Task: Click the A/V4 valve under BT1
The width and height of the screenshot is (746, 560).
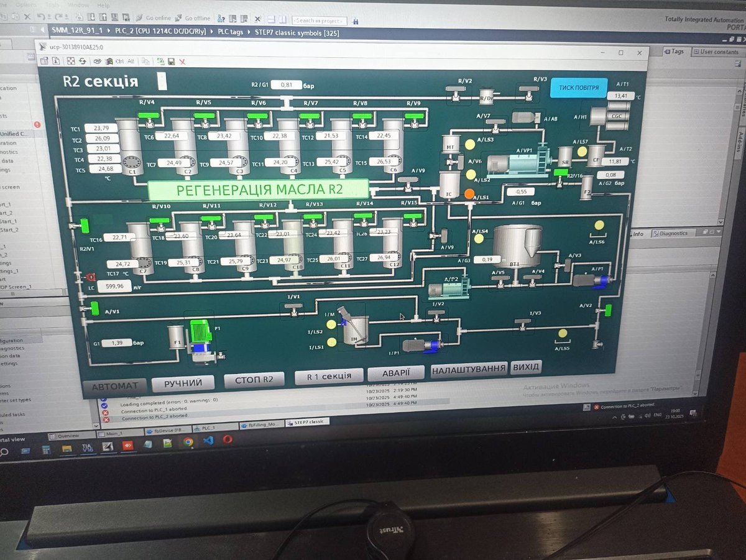Action: 533,282
